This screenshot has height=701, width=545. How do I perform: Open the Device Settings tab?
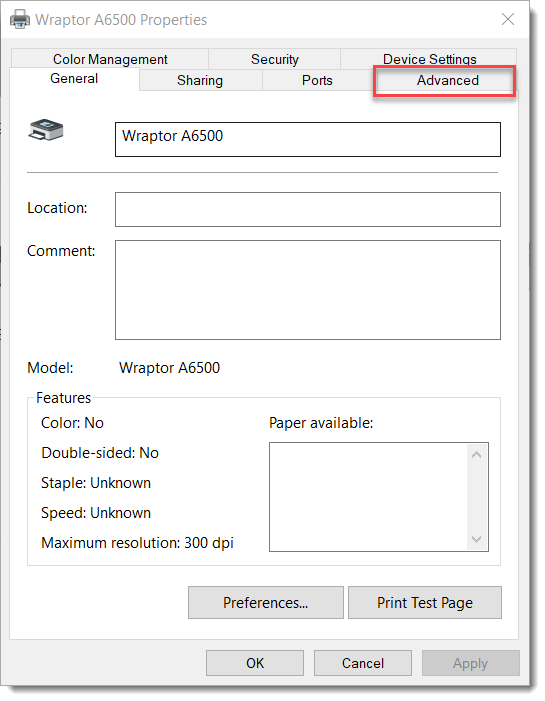[x=429, y=59]
